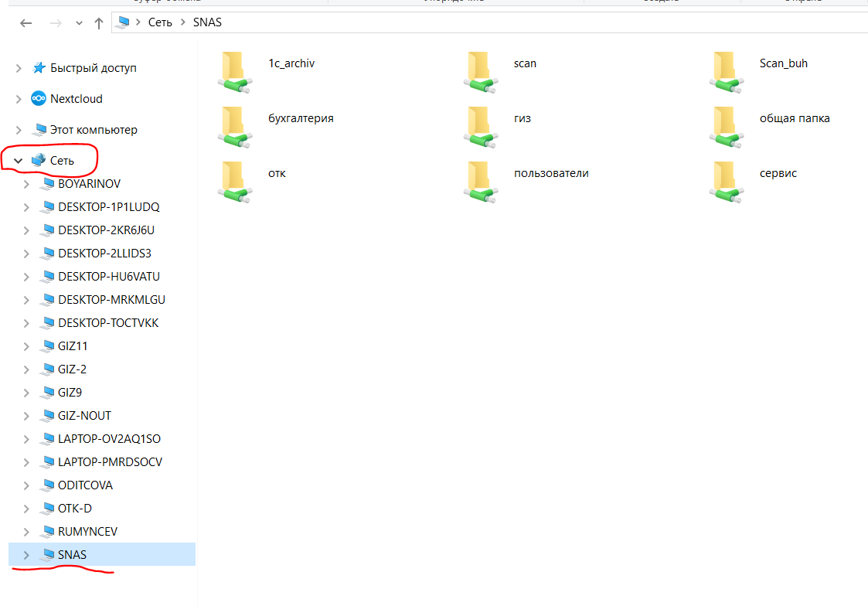Open the recent locations dropdown arrow
Viewport: 868px width, 606px height.
(79, 23)
